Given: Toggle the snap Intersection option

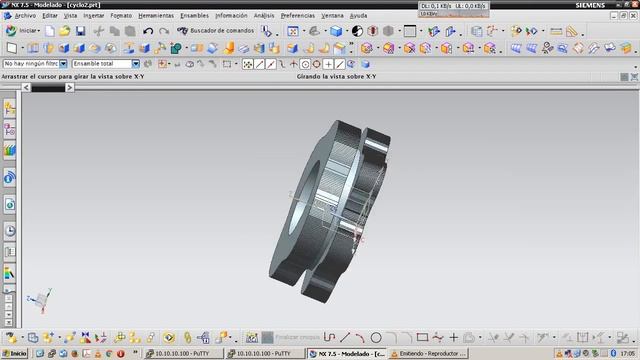Looking at the screenshot, I should click(x=293, y=64).
